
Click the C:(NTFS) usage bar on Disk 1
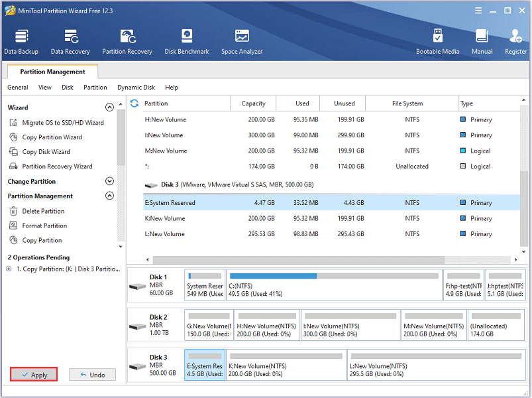334,276
